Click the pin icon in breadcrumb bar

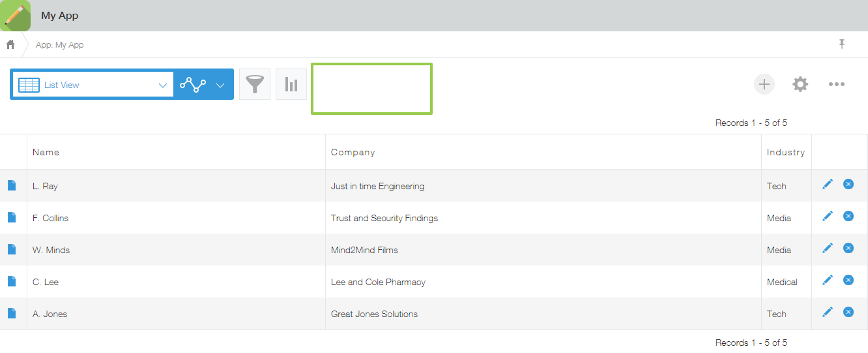coord(842,44)
